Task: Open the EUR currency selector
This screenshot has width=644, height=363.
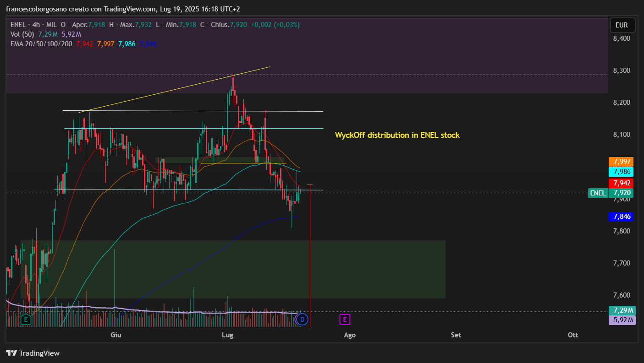Action: tap(622, 25)
